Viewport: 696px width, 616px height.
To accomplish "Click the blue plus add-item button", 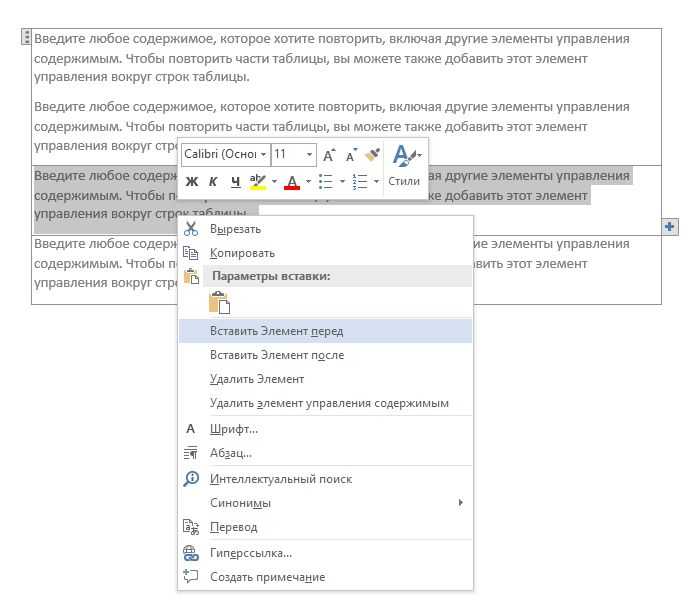I will (x=669, y=227).
